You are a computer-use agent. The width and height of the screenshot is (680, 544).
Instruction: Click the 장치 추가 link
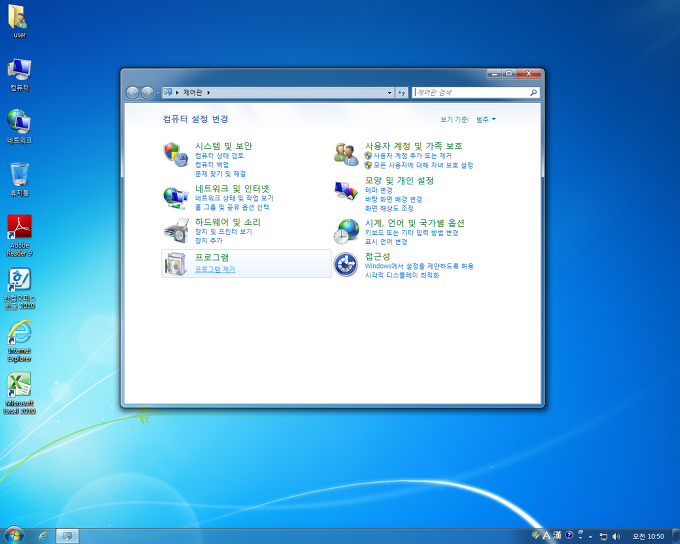[x=209, y=240]
